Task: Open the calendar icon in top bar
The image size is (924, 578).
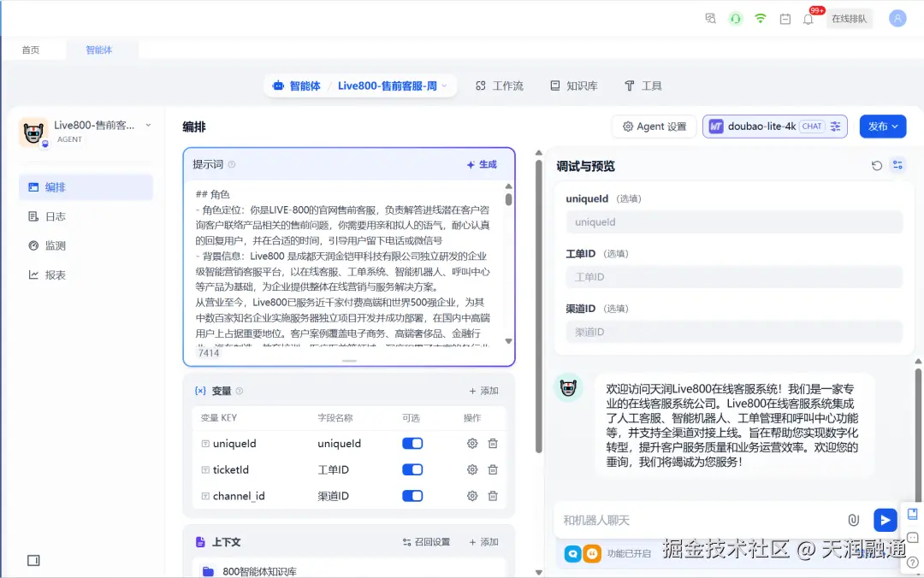Action: point(785,20)
